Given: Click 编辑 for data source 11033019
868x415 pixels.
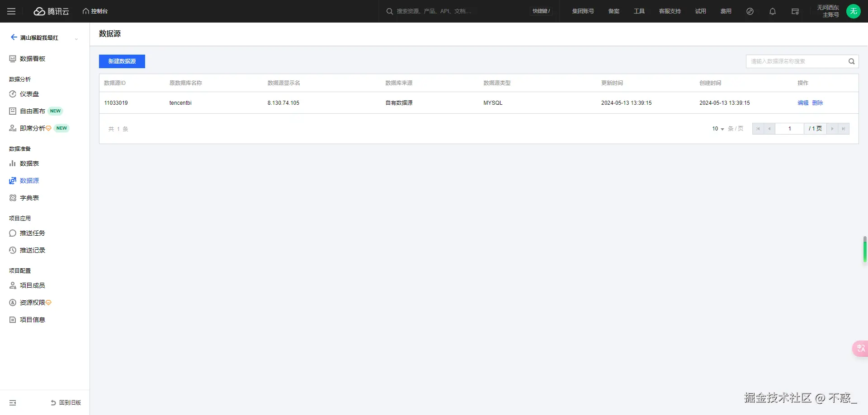Looking at the screenshot, I should [x=803, y=103].
